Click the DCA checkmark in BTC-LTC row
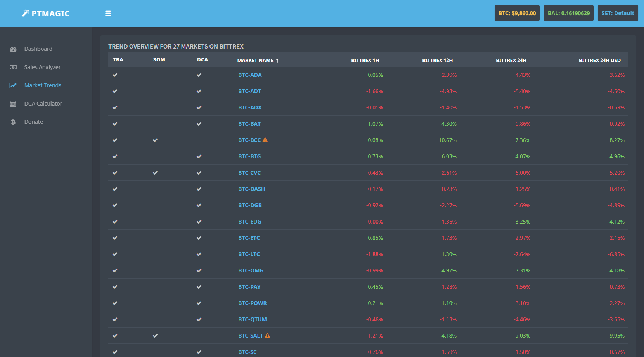Screen dimensions: 644x357 199,254
